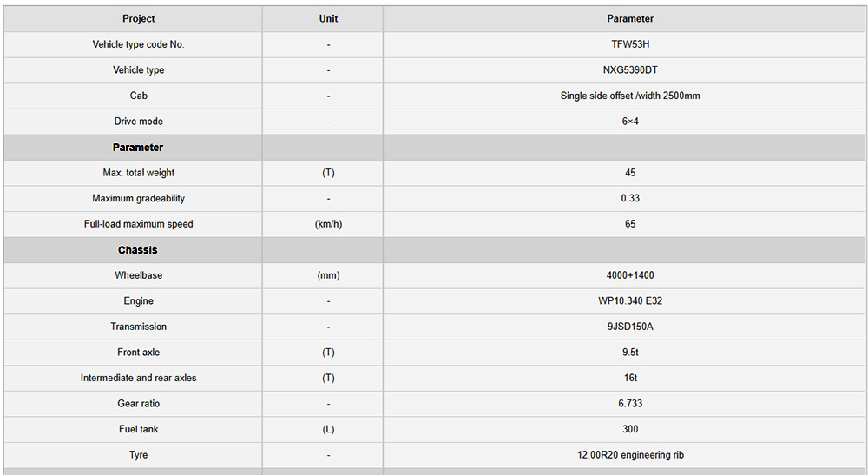Click the Front axle row label
The height and width of the screenshot is (475, 868).
point(139,353)
